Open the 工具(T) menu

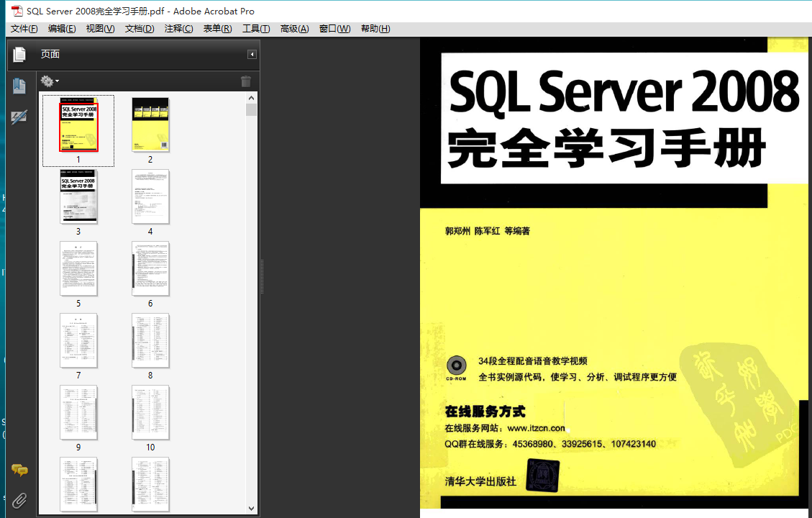coord(256,29)
